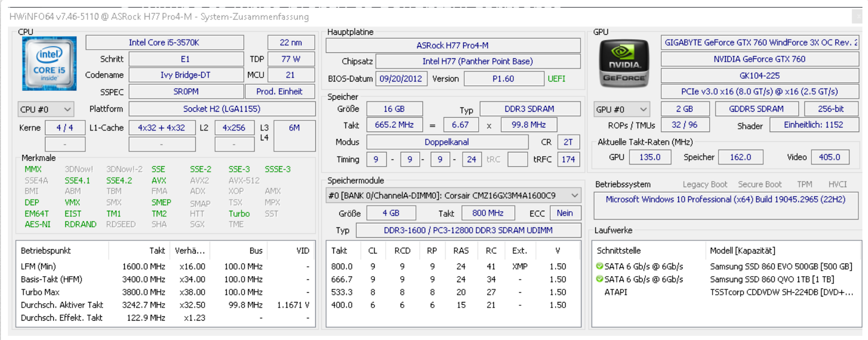Image resolution: width=868 pixels, height=340 pixels.
Task: Click the SR0PM SSPEC value
Action: tap(186, 92)
